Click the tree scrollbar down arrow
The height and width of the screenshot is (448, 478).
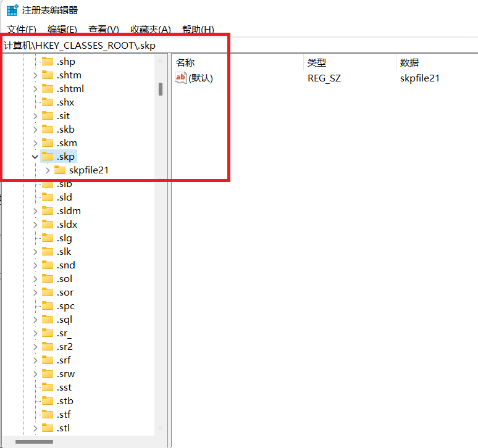161,428
